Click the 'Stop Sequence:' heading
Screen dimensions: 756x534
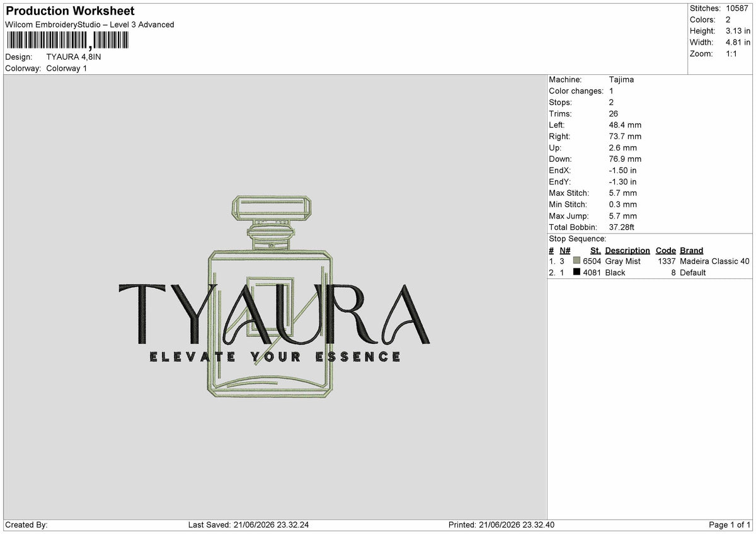click(x=577, y=239)
